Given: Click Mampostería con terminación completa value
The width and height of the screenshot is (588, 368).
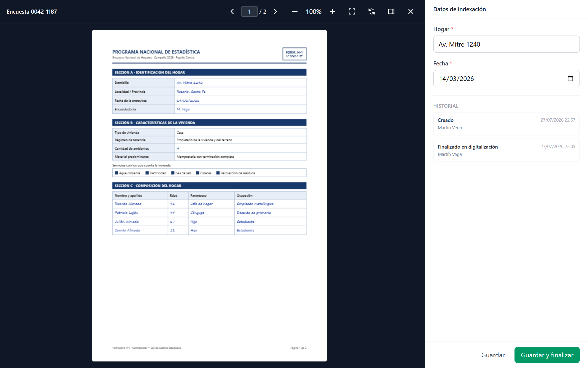Looking at the screenshot, I should (205, 157).
